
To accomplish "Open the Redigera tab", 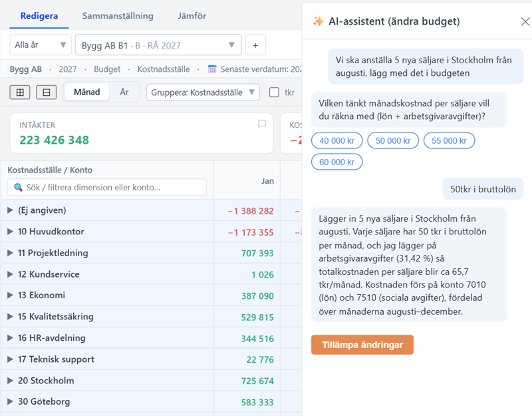I will 39,16.
